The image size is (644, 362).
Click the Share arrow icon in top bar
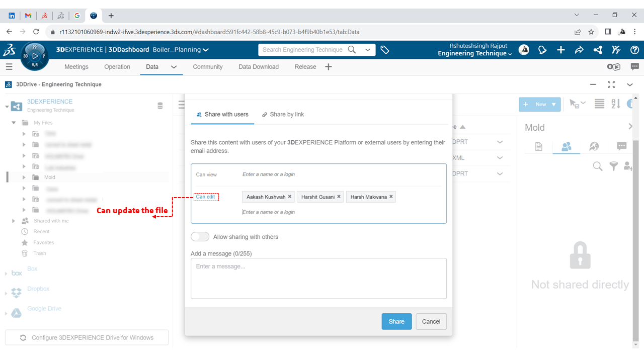579,50
